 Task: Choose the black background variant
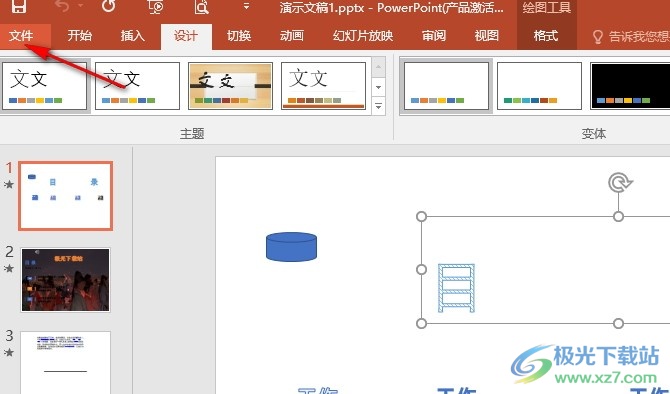pos(630,86)
